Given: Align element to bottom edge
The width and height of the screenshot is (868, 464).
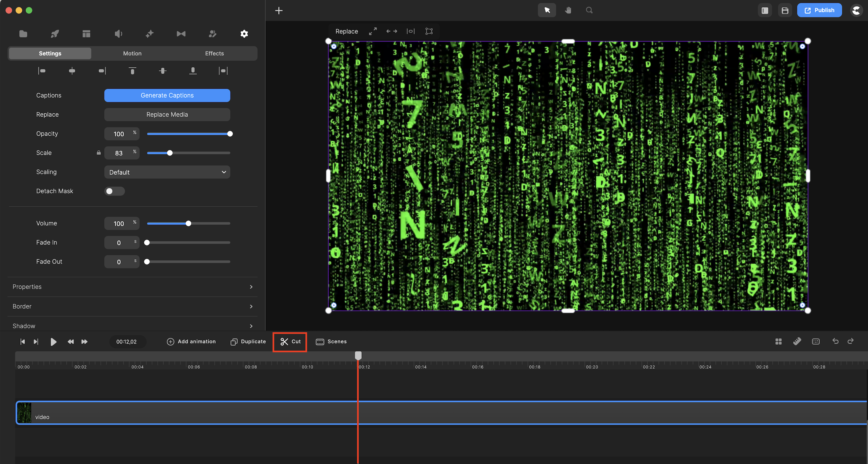Looking at the screenshot, I should tap(193, 71).
